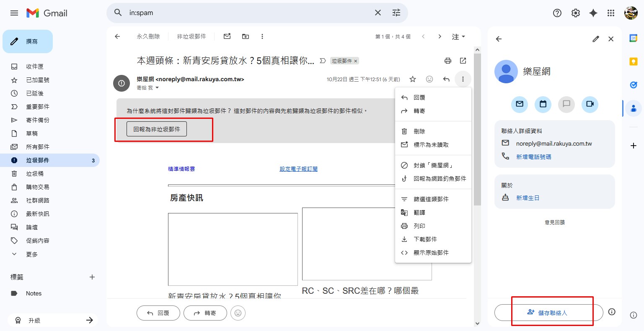The image size is (644, 331).
Task: Click the Gemini sparkle icon
Action: [593, 13]
